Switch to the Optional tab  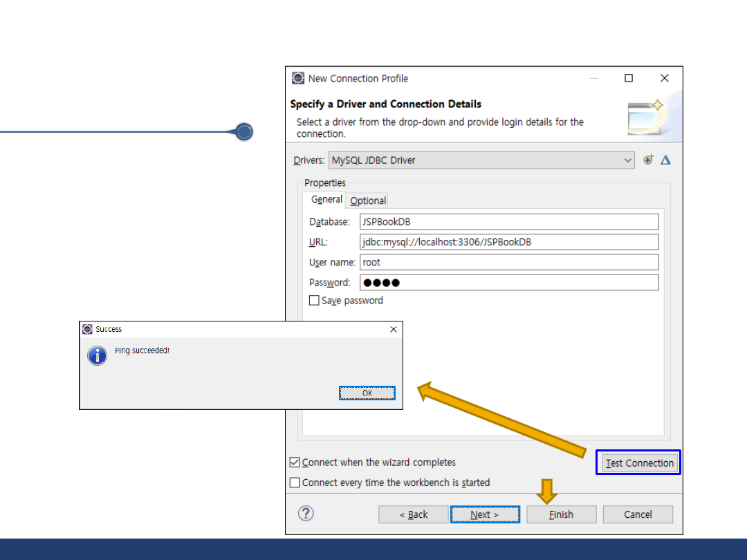(x=368, y=200)
